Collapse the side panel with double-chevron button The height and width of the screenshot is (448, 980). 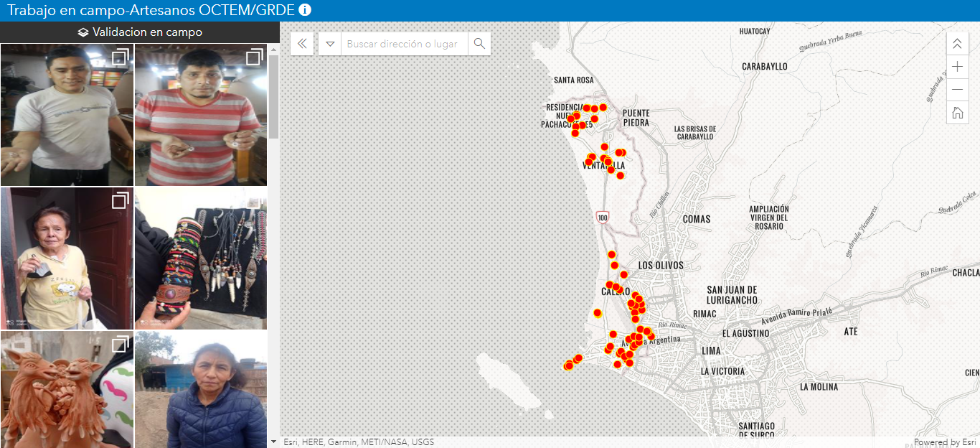click(x=302, y=44)
